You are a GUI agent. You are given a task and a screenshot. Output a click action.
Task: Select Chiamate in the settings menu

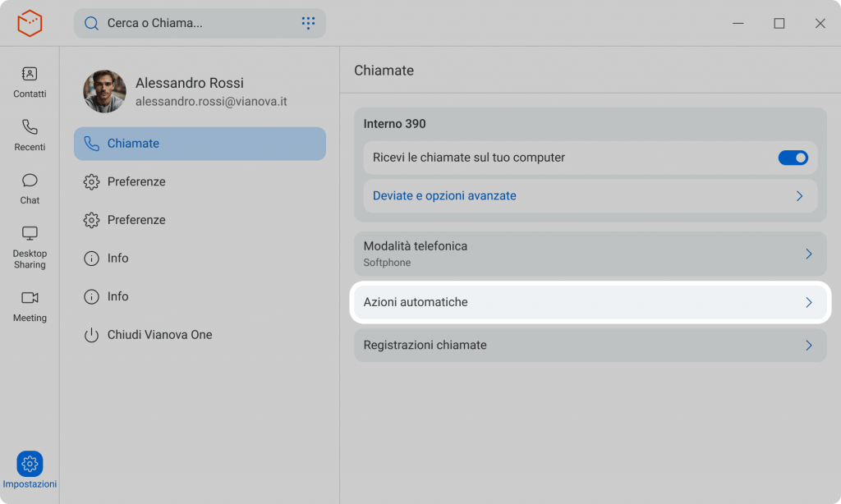tap(200, 144)
